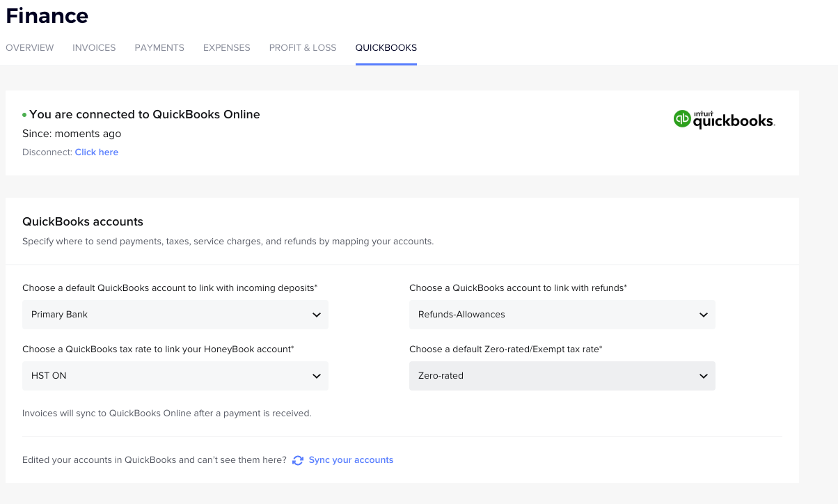838x504 pixels.
Task: Click the chevron in Primary Bank dropdown
Action: pyautogui.click(x=317, y=315)
